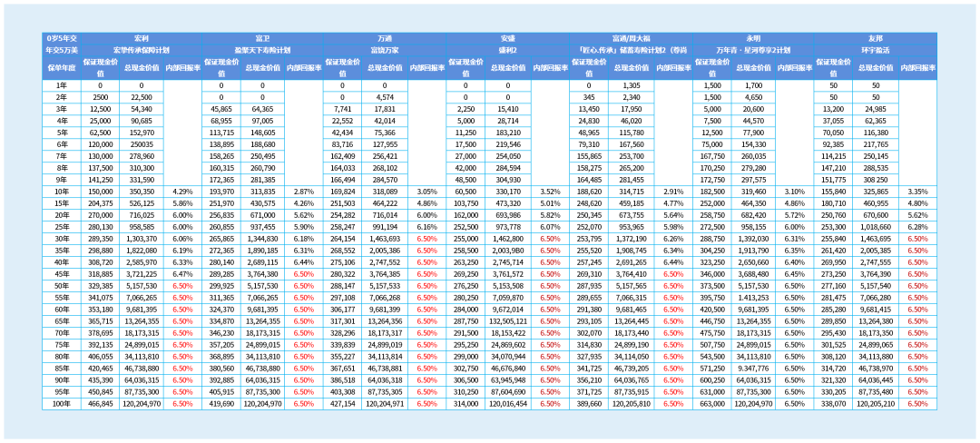Select the 宏挚传承保障计划 plan name cell

coord(142,49)
